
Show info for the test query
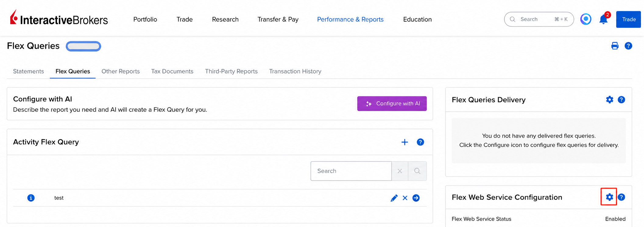[x=31, y=198]
